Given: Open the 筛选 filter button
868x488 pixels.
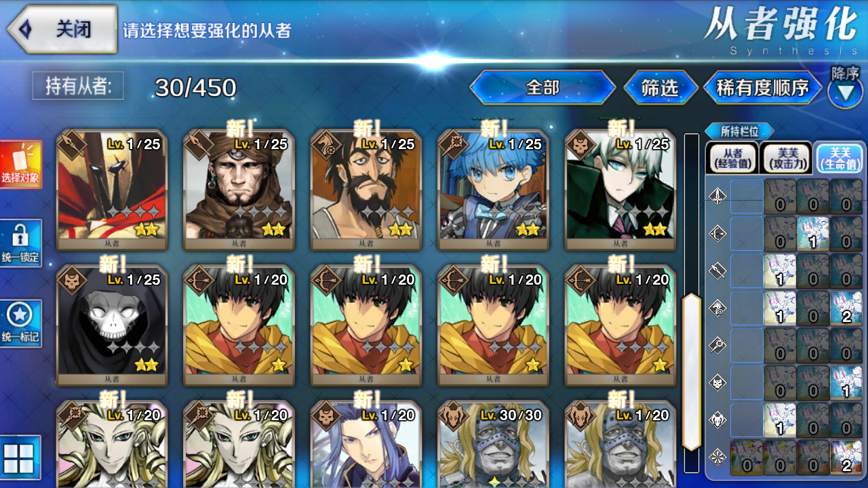Looking at the screenshot, I should pos(660,87).
